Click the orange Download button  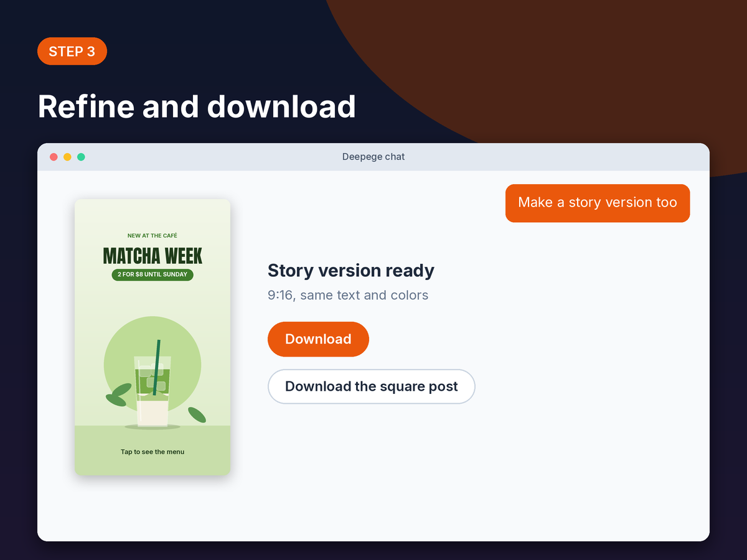[x=318, y=339]
